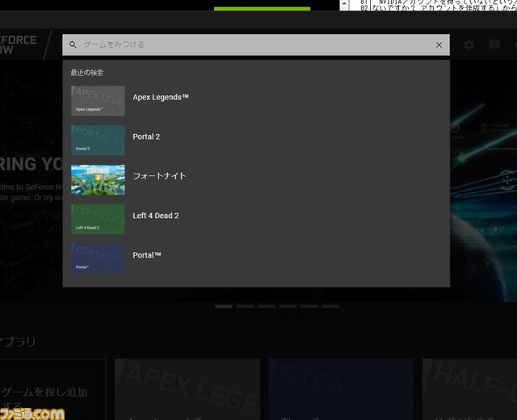The width and height of the screenshot is (517, 420).
Task: Click the search magnifier icon
Action: pyautogui.click(x=73, y=44)
